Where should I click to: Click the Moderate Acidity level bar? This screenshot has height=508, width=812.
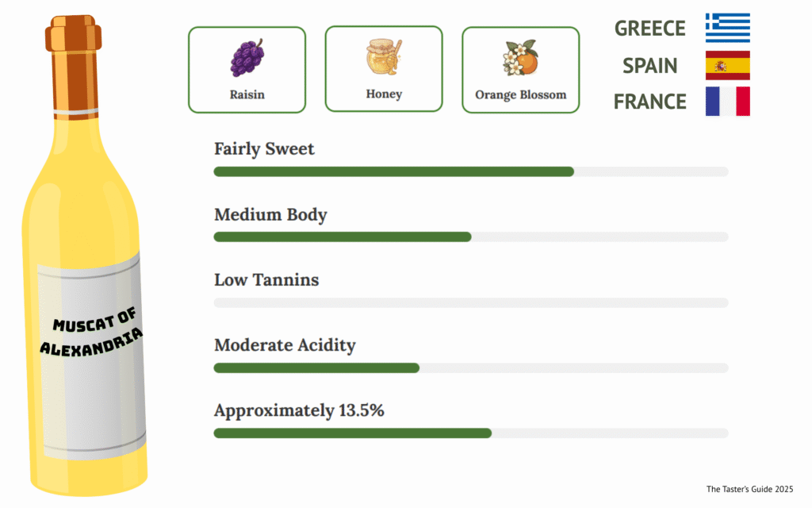pos(471,368)
